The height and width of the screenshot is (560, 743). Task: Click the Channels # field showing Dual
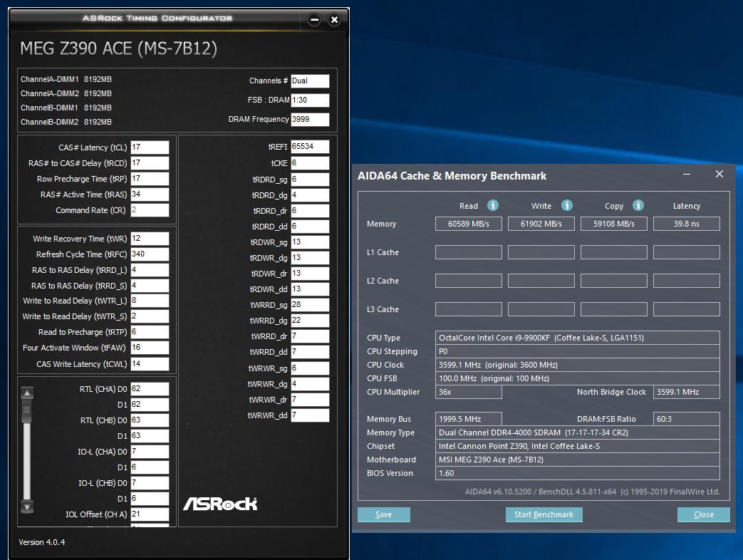pyautogui.click(x=310, y=81)
